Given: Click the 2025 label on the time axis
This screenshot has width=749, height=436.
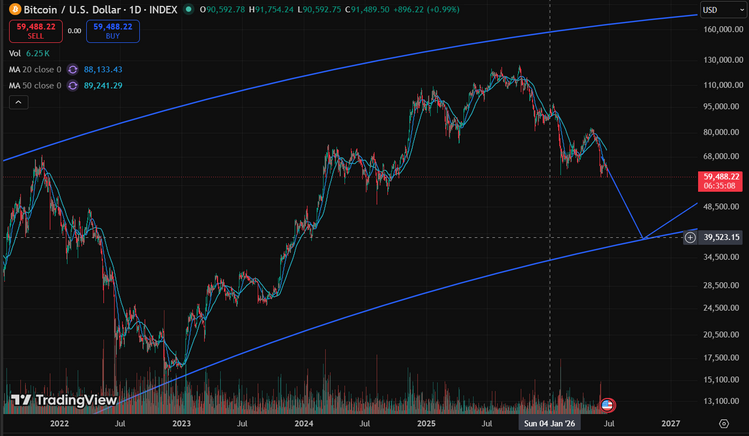Looking at the screenshot, I should pyautogui.click(x=426, y=424).
